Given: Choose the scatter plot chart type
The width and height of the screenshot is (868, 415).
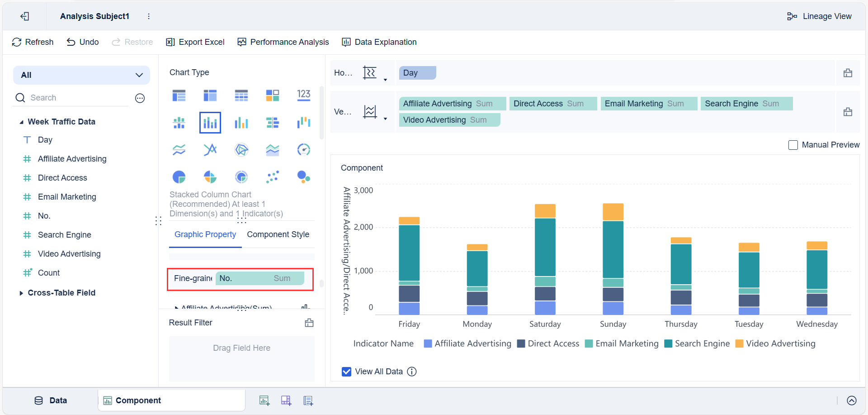Looking at the screenshot, I should 273,177.
